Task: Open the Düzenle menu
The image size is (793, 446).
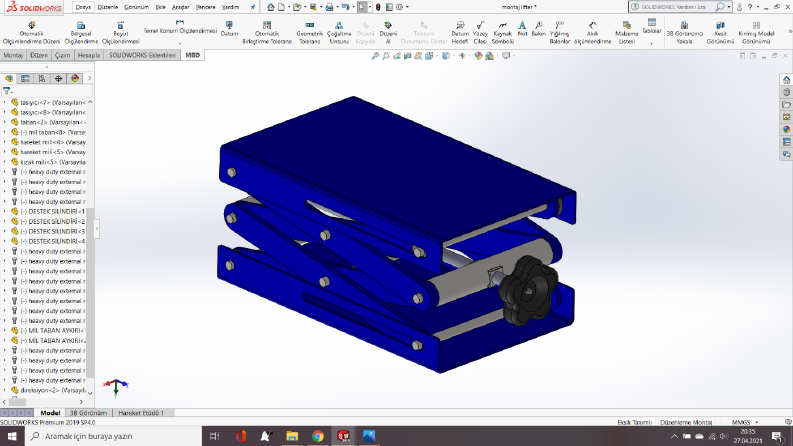Action: (x=108, y=7)
